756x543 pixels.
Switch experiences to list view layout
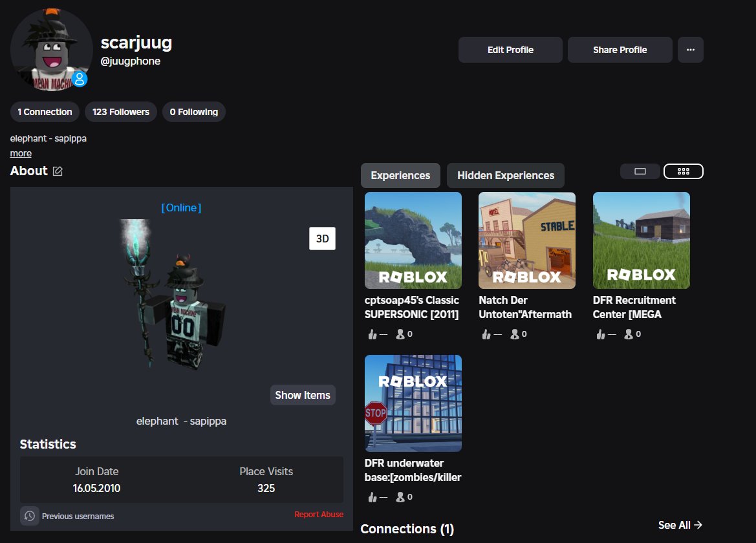(x=640, y=171)
